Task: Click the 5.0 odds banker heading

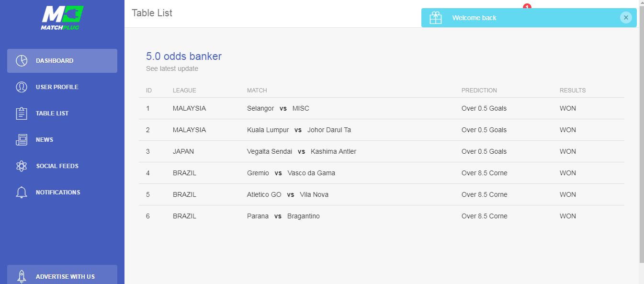Action: pyautogui.click(x=184, y=57)
